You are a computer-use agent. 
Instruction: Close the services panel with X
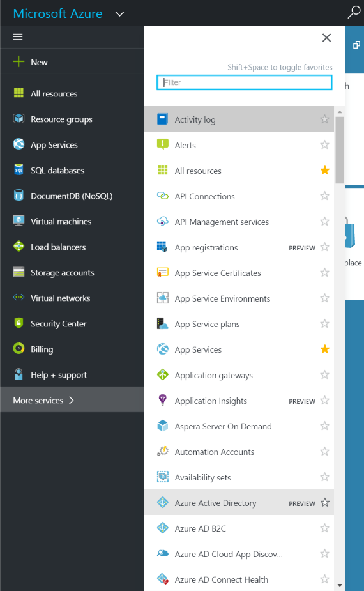coord(326,38)
